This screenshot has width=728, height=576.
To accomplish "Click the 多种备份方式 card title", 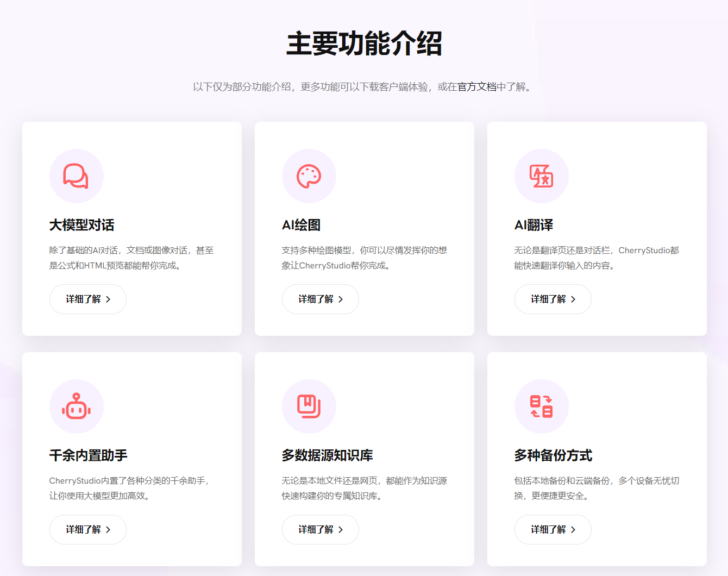I will pos(554,455).
